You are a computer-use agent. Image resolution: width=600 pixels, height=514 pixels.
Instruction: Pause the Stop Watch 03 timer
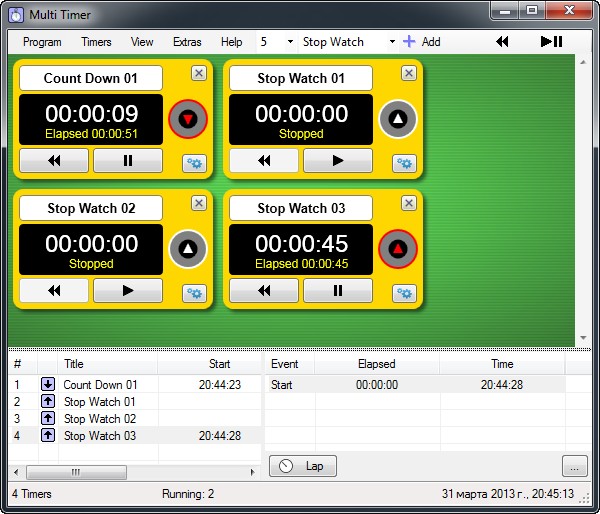pos(338,291)
